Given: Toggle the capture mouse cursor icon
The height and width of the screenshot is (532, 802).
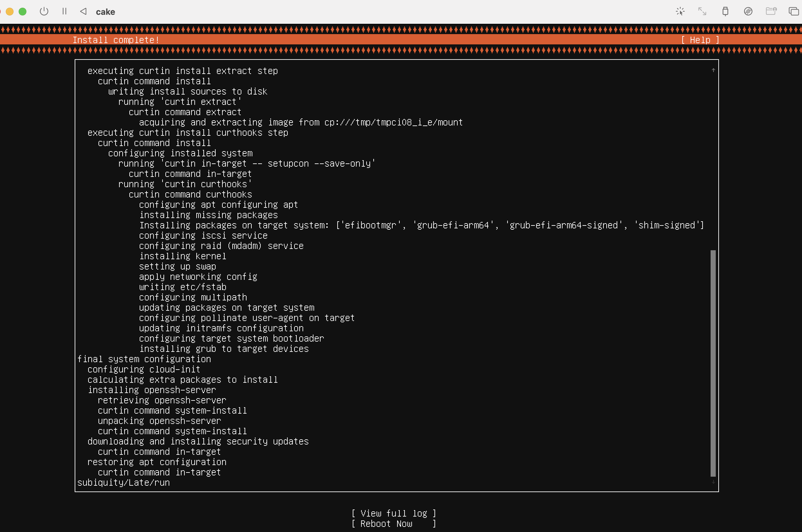Looking at the screenshot, I should tap(680, 12).
